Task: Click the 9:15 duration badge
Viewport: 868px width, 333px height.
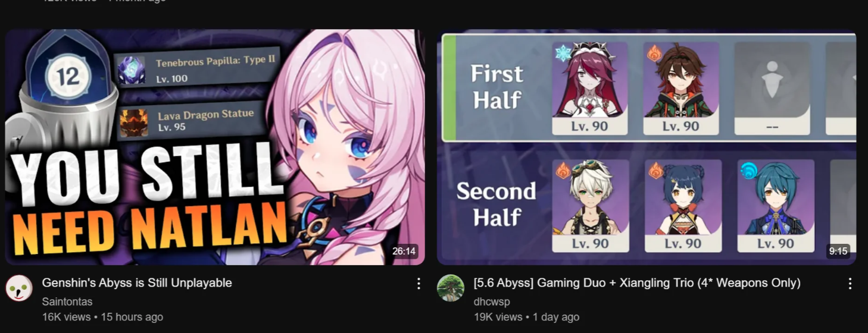Action: pos(838,252)
